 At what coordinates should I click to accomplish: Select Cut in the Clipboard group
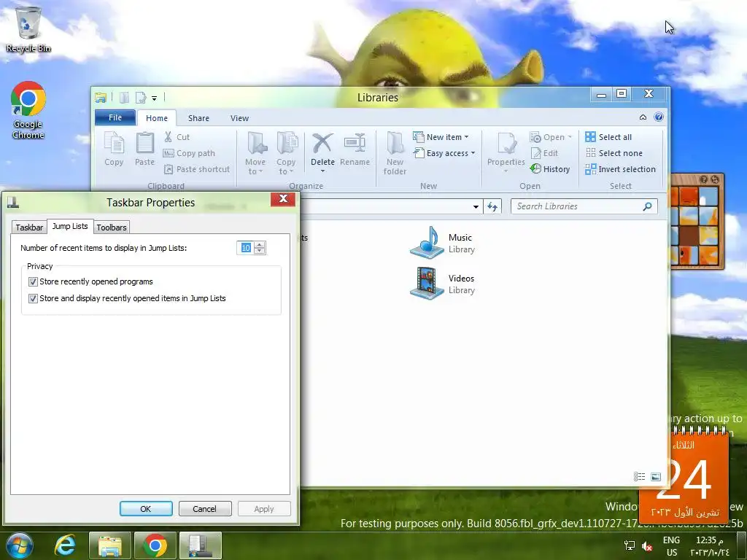tap(177, 137)
